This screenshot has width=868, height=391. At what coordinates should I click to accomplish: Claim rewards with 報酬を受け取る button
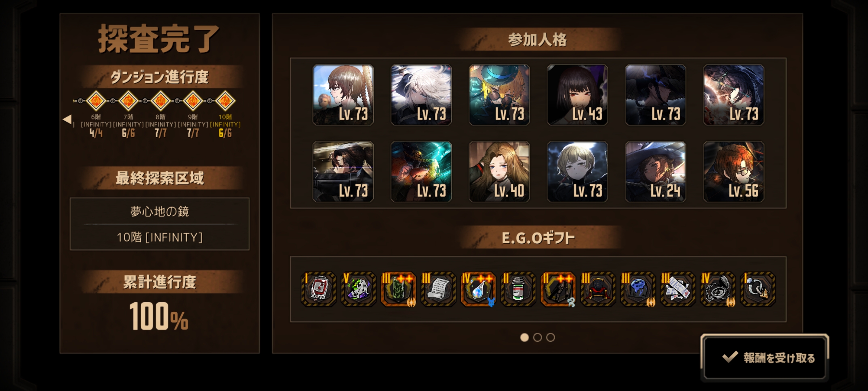point(765,358)
